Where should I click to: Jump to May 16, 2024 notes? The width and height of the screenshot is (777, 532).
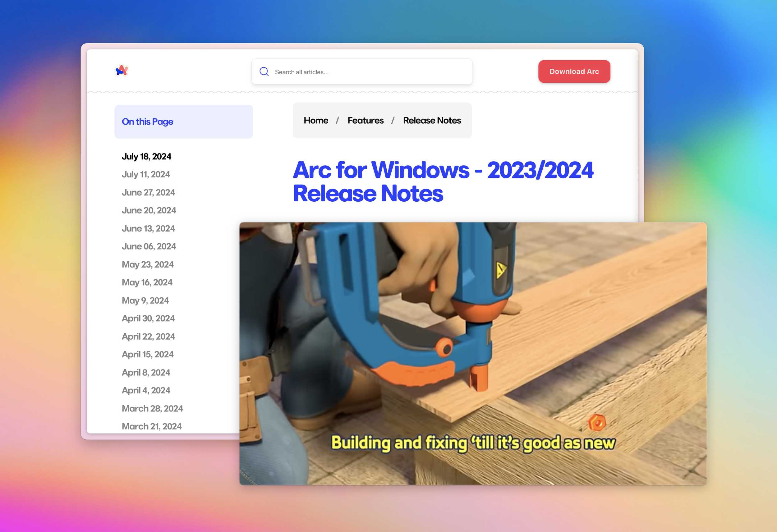[147, 282]
